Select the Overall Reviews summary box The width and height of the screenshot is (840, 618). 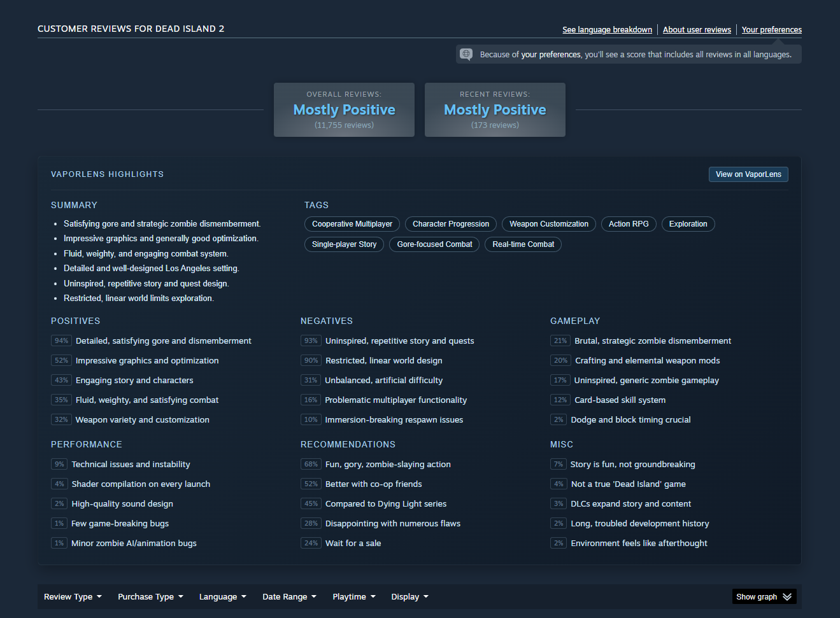344,109
